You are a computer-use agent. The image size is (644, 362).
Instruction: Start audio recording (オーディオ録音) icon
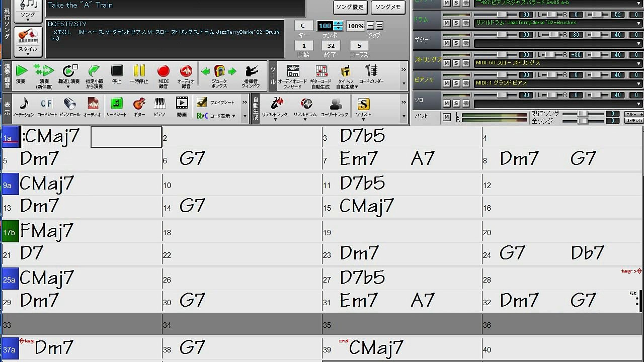(186, 76)
